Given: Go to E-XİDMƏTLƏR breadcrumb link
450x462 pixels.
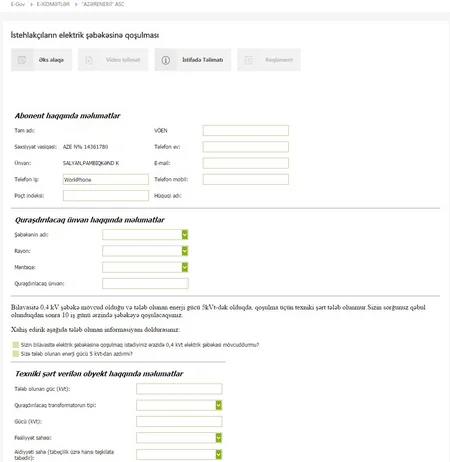Looking at the screenshot, I should tap(53, 4).
